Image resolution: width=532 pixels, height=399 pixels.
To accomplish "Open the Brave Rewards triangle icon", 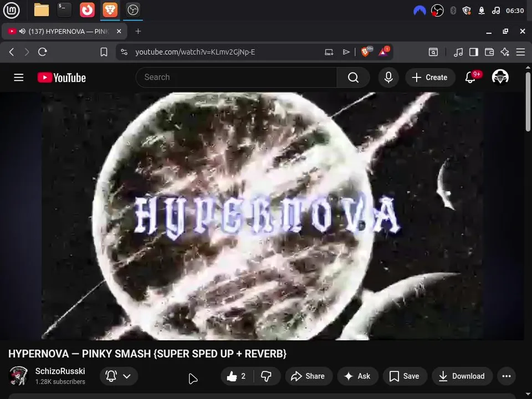I will coord(383,52).
